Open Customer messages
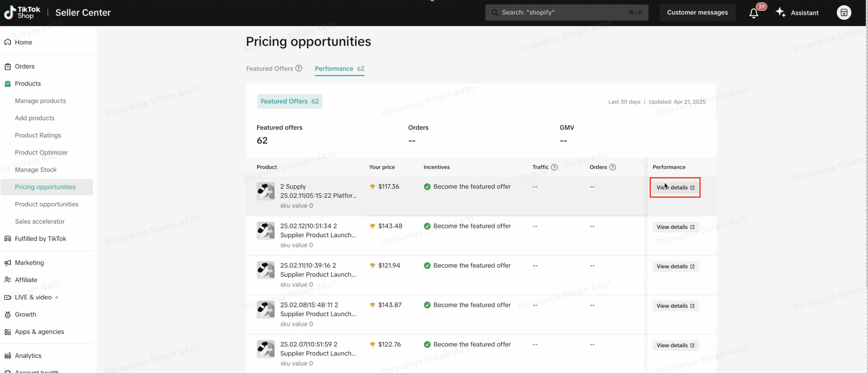 click(x=697, y=12)
